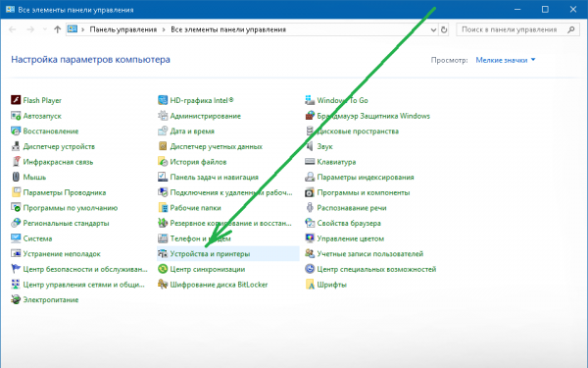Open the Flash Player icon

(x=16, y=100)
